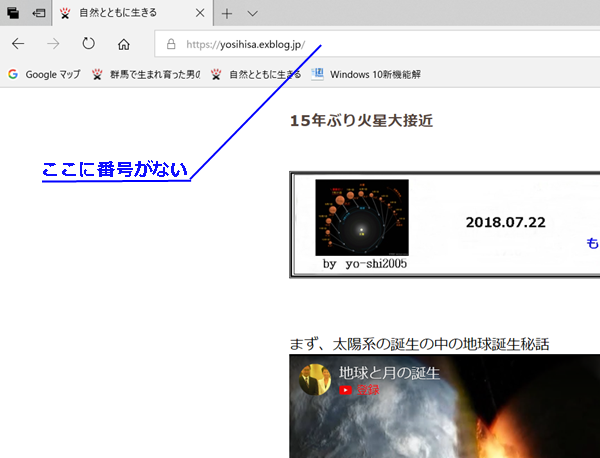
Task: Open 自然とともに生きる favorites bar link
Action: pos(256,74)
